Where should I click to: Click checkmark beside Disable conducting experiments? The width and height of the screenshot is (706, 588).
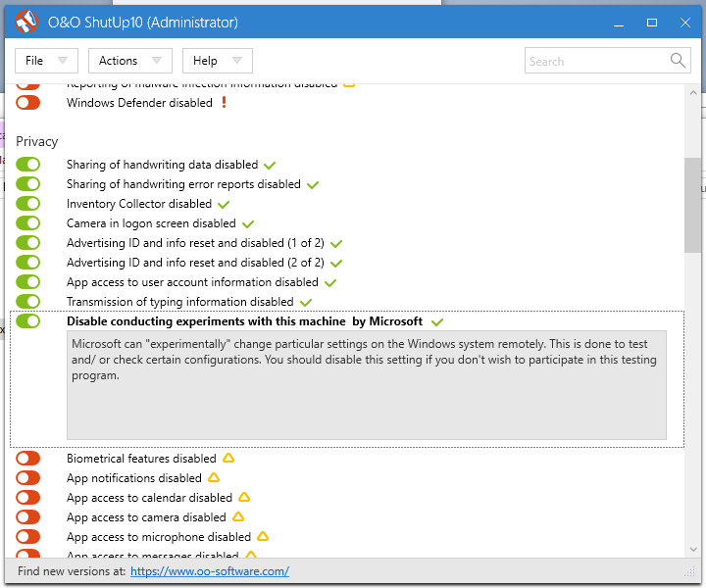tap(437, 321)
